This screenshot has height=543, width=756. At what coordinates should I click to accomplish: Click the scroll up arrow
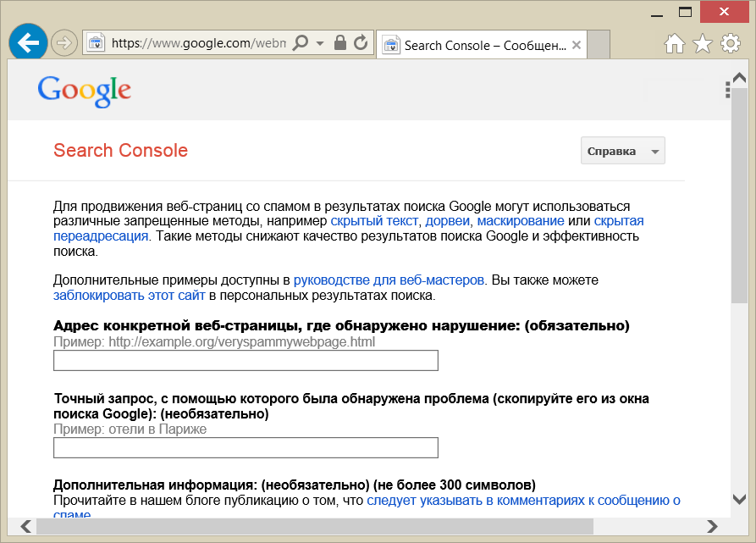coord(739,78)
